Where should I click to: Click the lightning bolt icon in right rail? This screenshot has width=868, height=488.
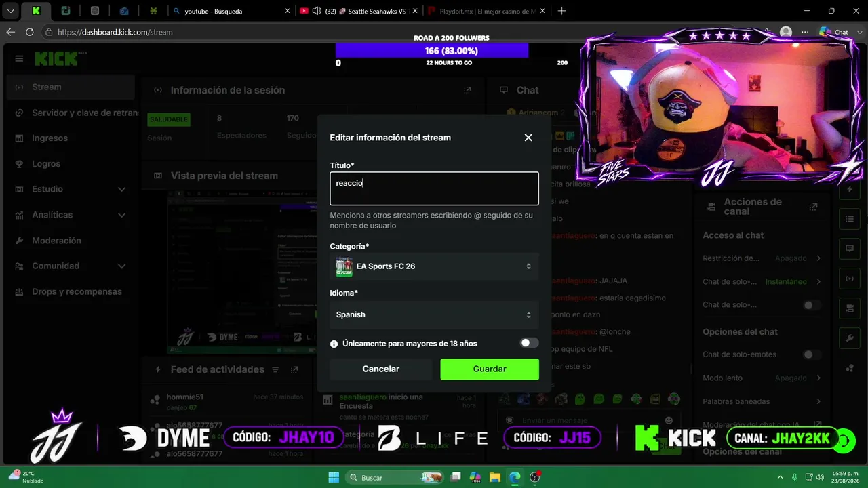pyautogui.click(x=849, y=190)
